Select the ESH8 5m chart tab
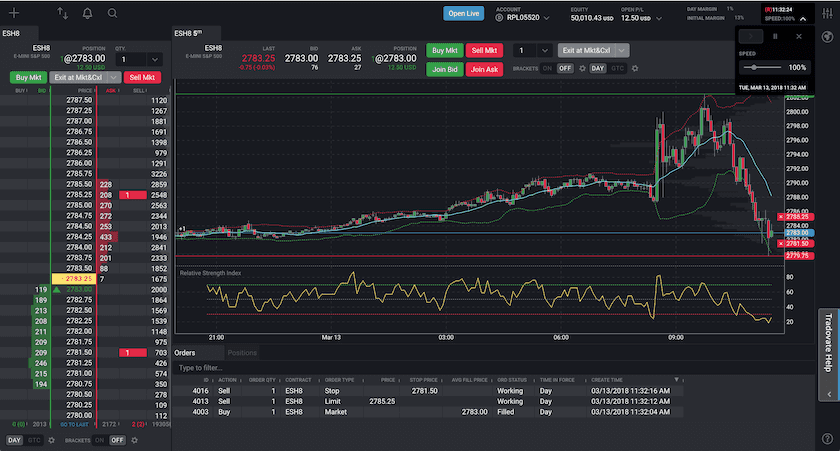The width and height of the screenshot is (840, 451). click(x=191, y=32)
